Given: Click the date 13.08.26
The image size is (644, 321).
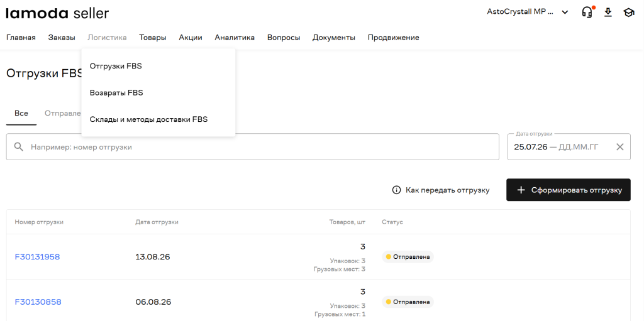Looking at the screenshot, I should click(x=153, y=257).
